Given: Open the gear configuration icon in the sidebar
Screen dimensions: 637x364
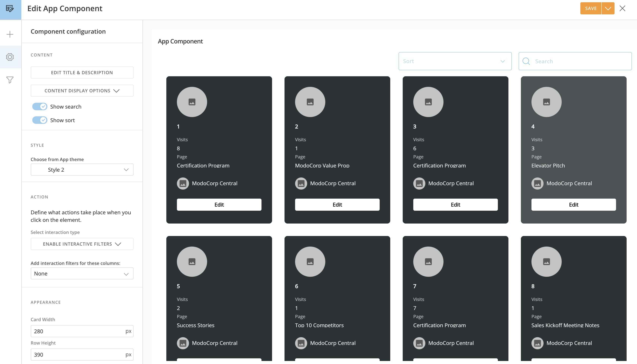Looking at the screenshot, I should pos(10,57).
